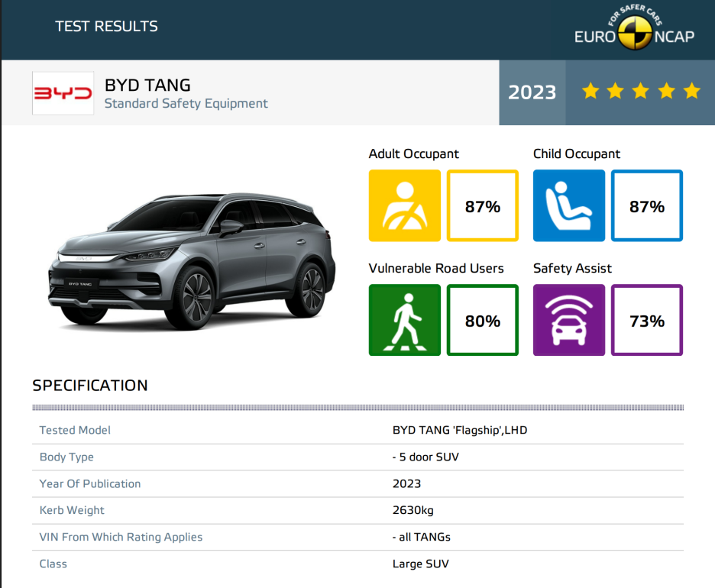Image resolution: width=715 pixels, height=588 pixels.
Task: Select the Child Occupant 87% score box
Action: pos(646,205)
